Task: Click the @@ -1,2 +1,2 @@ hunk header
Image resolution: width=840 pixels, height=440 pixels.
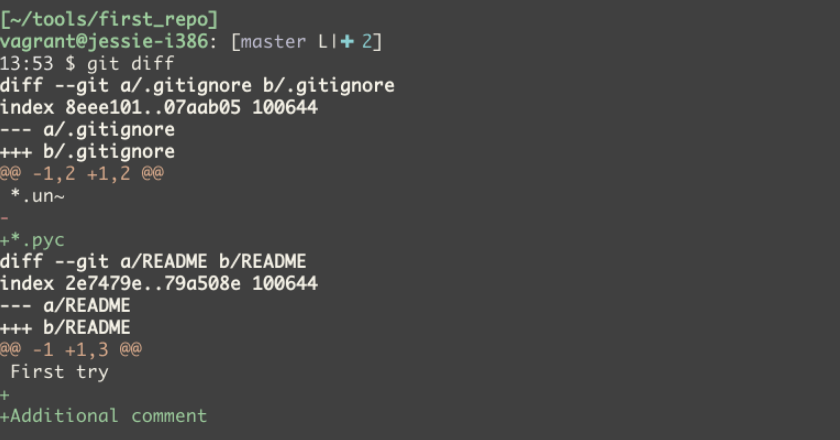Action: (82, 173)
